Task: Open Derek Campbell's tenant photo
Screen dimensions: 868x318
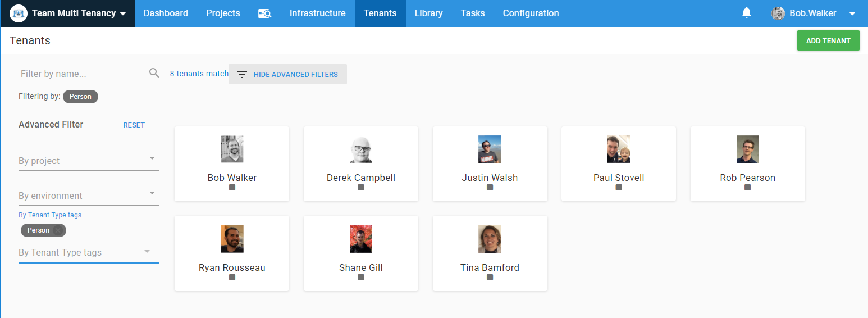Action: 361,149
